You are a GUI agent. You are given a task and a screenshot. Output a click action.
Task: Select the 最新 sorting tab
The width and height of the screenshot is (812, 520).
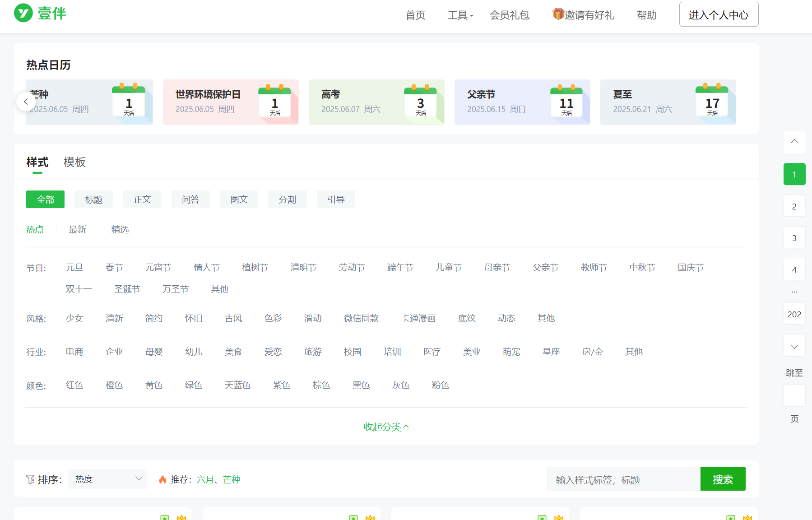(77, 229)
